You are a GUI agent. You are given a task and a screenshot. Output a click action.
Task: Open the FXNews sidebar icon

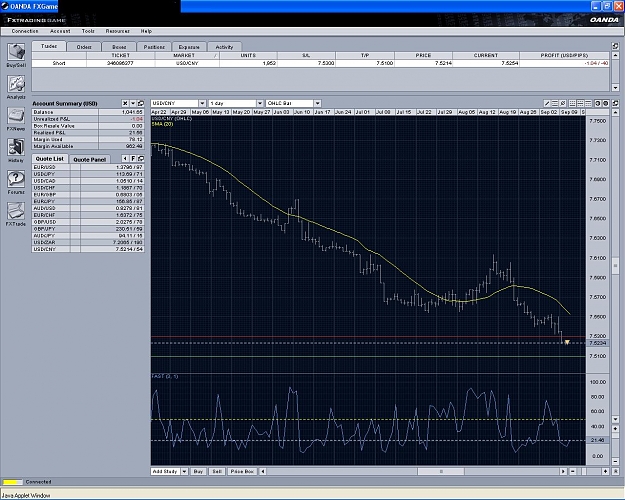pyautogui.click(x=16, y=116)
